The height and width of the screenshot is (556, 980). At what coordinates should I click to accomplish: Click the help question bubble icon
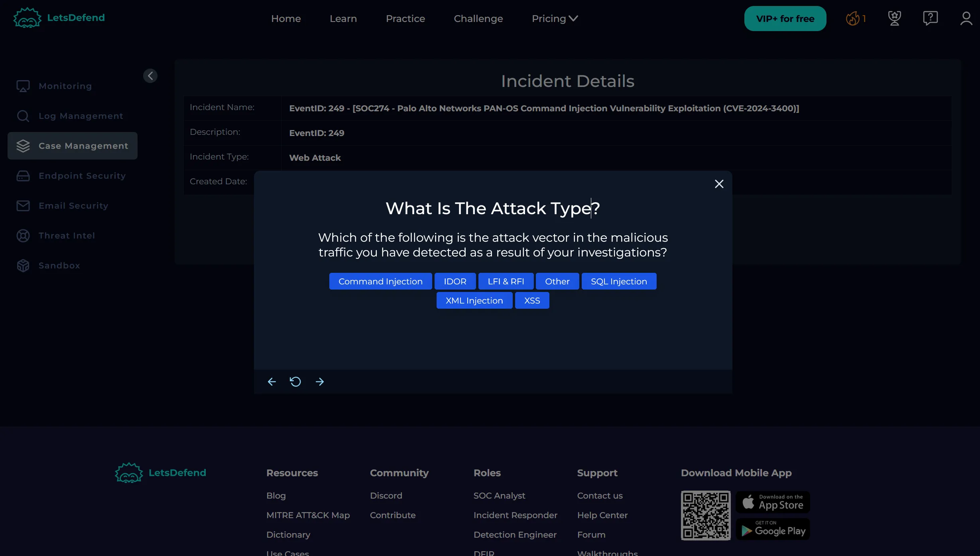[x=930, y=18]
